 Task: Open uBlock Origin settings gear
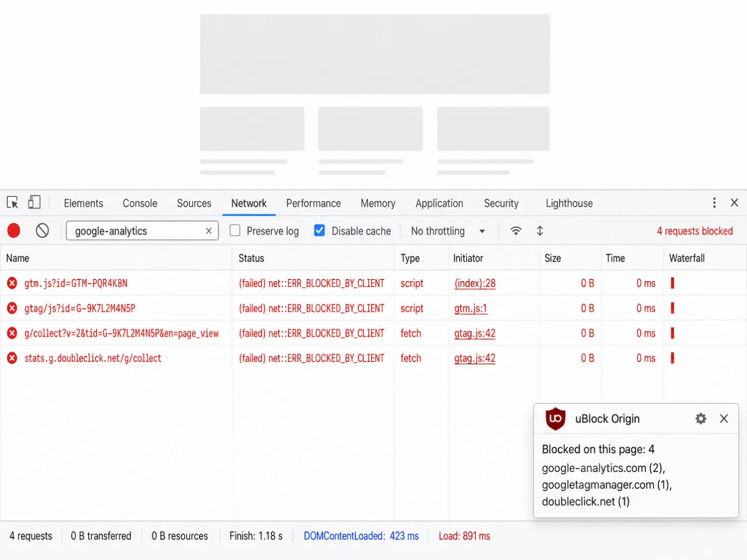click(x=701, y=418)
